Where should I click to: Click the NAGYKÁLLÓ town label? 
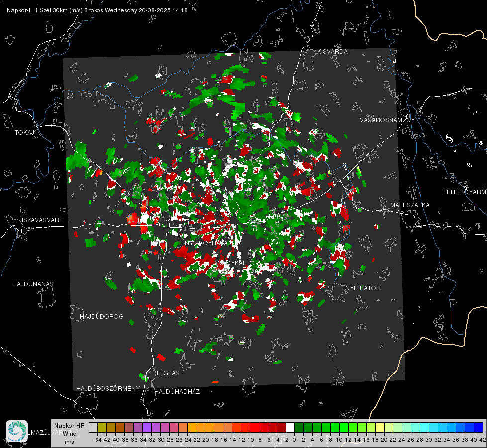point(235,263)
